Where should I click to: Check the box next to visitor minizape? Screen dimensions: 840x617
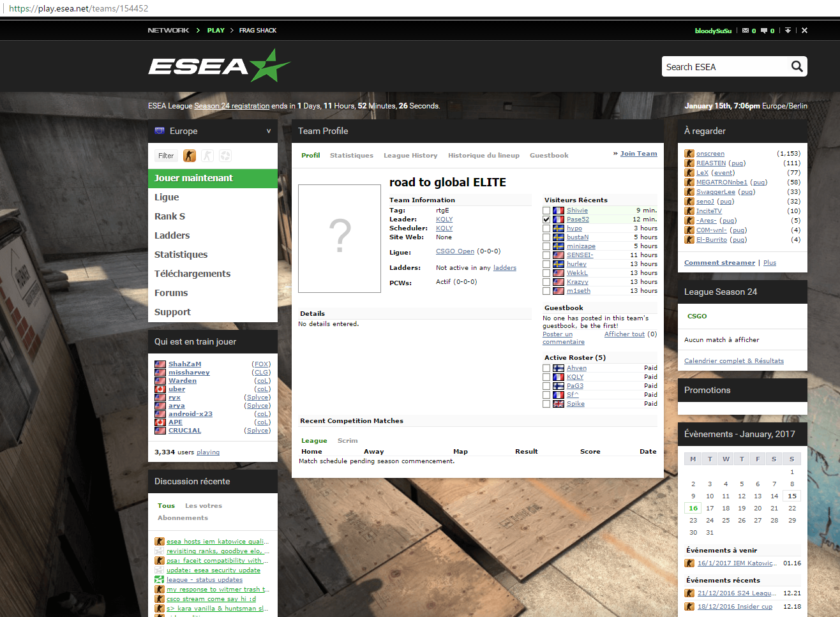pyautogui.click(x=546, y=246)
